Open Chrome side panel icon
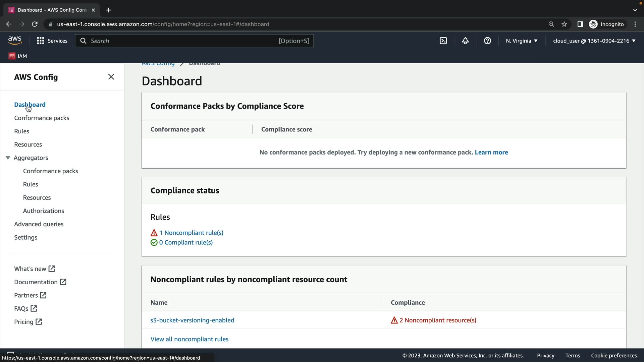Image resolution: width=644 pixels, height=362 pixels. (x=580, y=24)
